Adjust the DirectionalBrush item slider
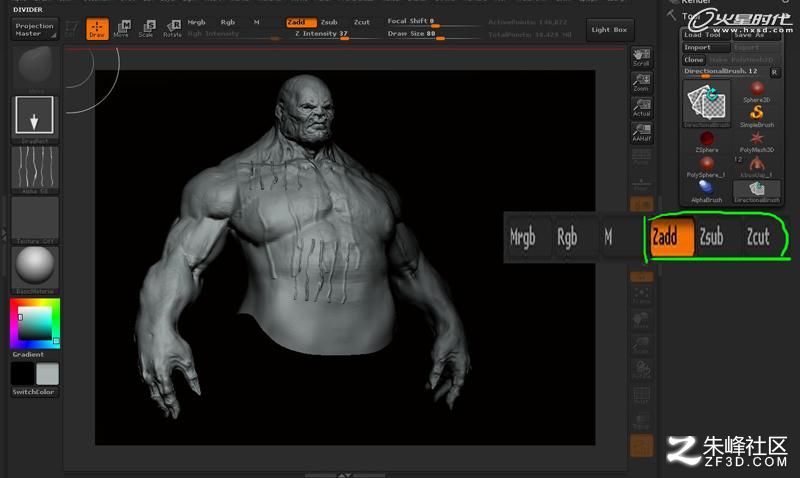 [x=724, y=72]
